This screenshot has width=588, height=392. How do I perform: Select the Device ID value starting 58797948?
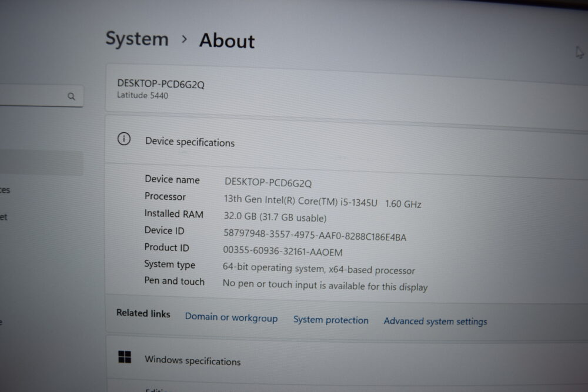click(x=315, y=235)
